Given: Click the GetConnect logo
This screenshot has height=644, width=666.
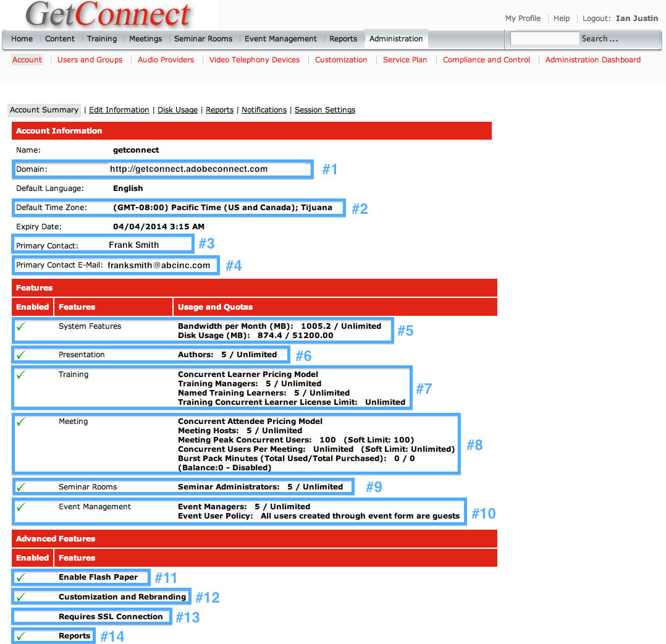Looking at the screenshot, I should click(108, 14).
